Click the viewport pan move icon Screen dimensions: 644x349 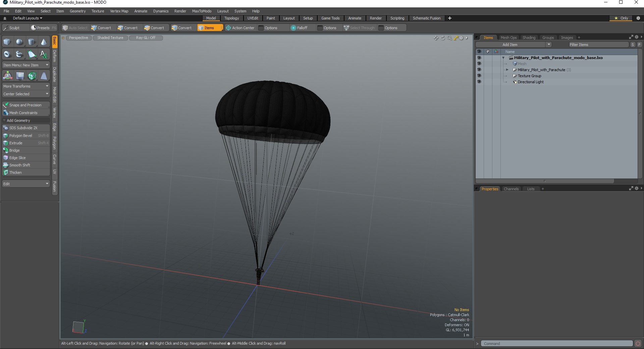click(436, 38)
